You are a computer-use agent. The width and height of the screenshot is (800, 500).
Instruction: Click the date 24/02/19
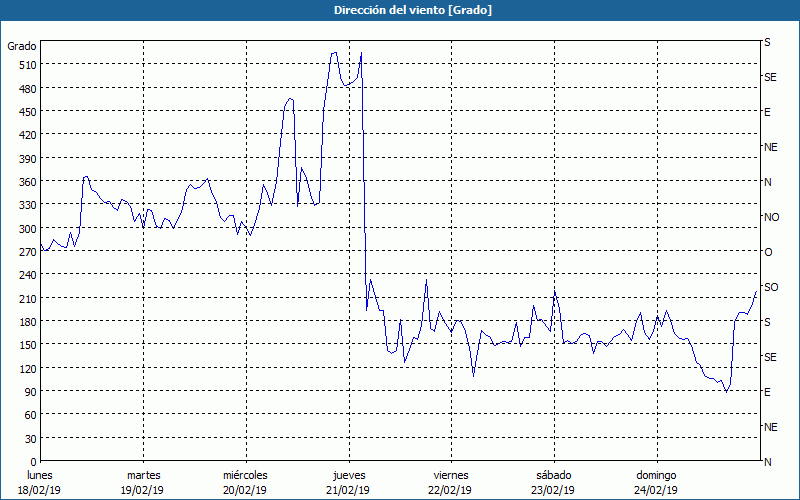(656, 490)
